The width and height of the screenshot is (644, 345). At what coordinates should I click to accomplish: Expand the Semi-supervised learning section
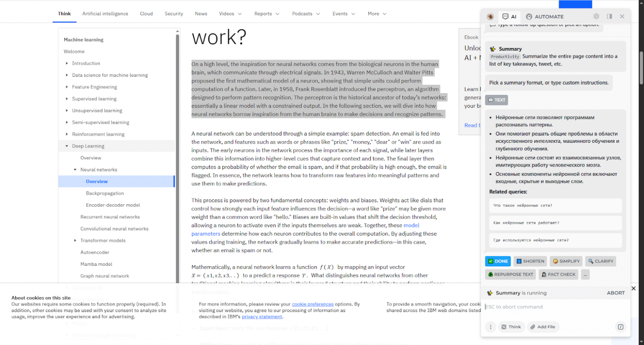[67, 123]
